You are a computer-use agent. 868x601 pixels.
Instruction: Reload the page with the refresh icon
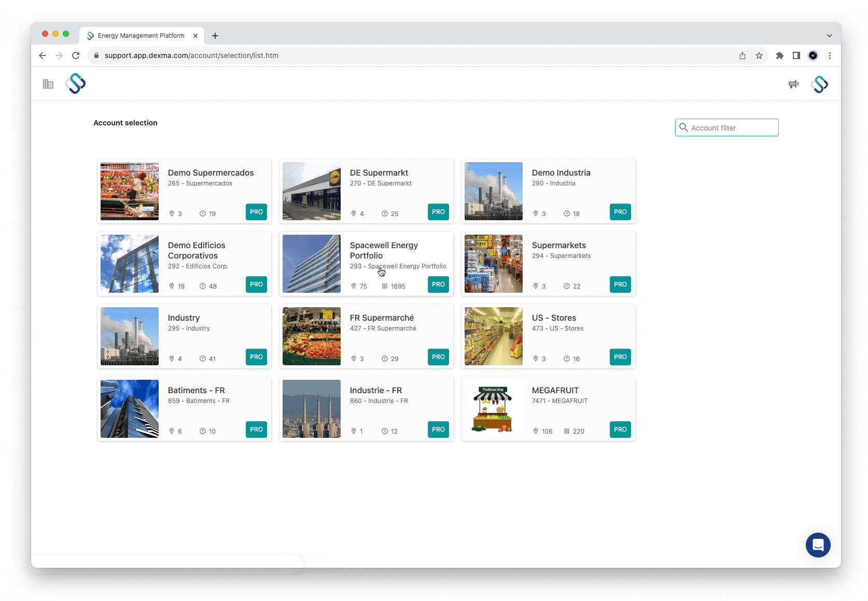click(x=76, y=55)
